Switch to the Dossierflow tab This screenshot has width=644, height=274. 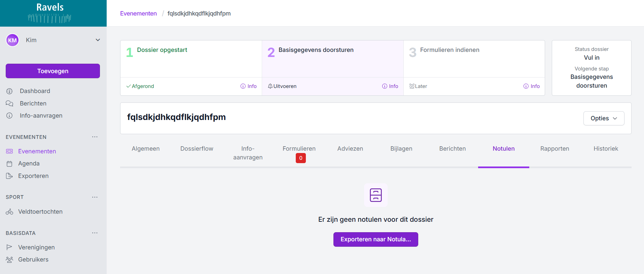pos(196,149)
